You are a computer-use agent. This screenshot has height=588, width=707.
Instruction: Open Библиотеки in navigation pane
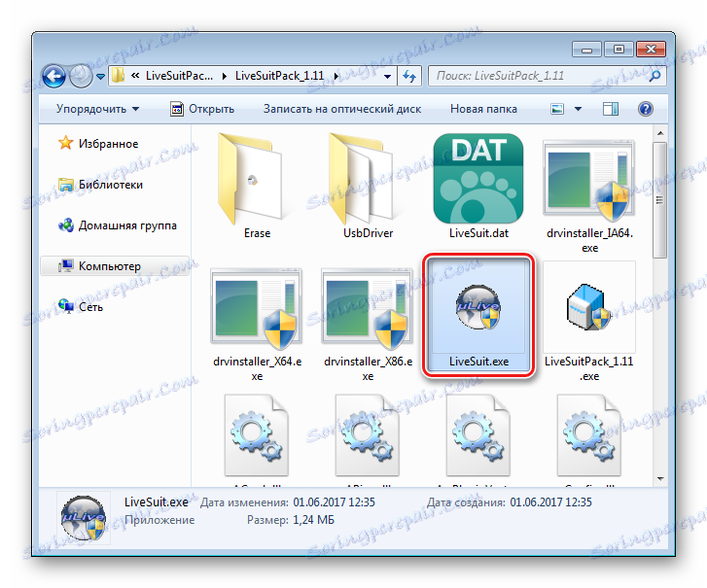click(100, 185)
